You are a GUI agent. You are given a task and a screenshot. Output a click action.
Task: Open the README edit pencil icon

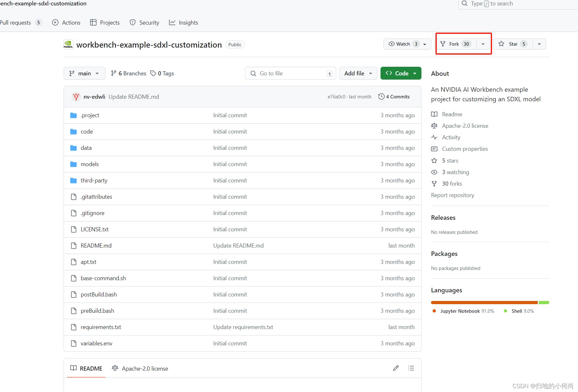(396, 368)
